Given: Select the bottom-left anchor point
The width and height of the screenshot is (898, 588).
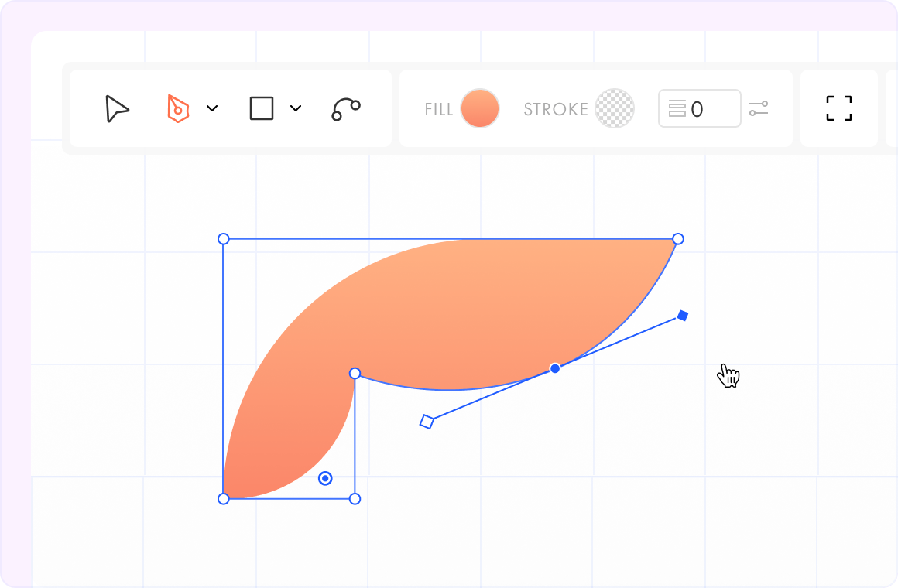Looking at the screenshot, I should (x=224, y=499).
